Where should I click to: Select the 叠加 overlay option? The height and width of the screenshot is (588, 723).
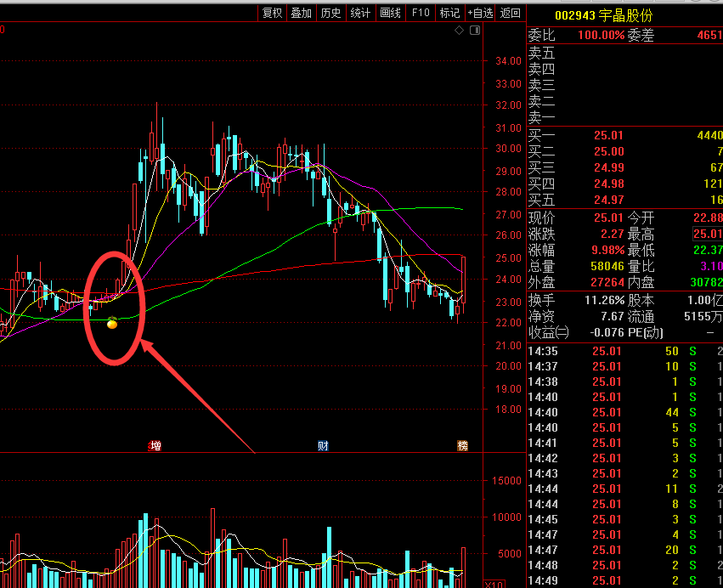coord(302,13)
